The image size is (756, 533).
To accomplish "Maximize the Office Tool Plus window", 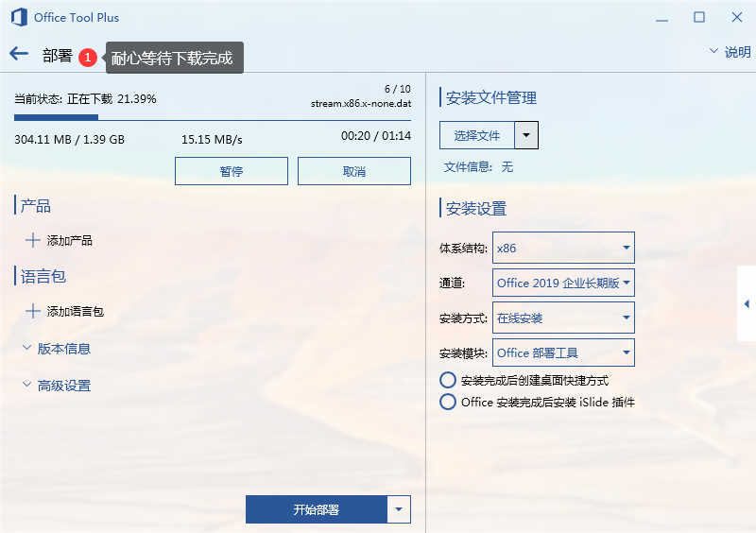I will 699,17.
